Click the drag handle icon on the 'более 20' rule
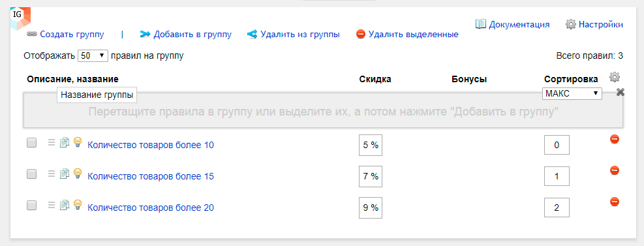Viewport: 644px width, 246px height. [52, 205]
